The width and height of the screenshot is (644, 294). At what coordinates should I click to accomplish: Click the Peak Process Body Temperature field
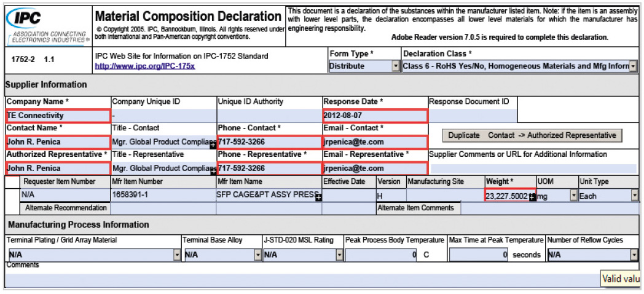[x=382, y=255]
